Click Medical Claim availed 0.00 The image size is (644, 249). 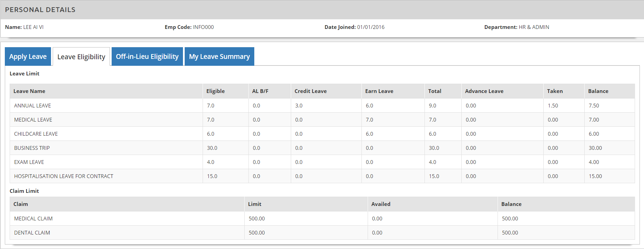click(377, 219)
